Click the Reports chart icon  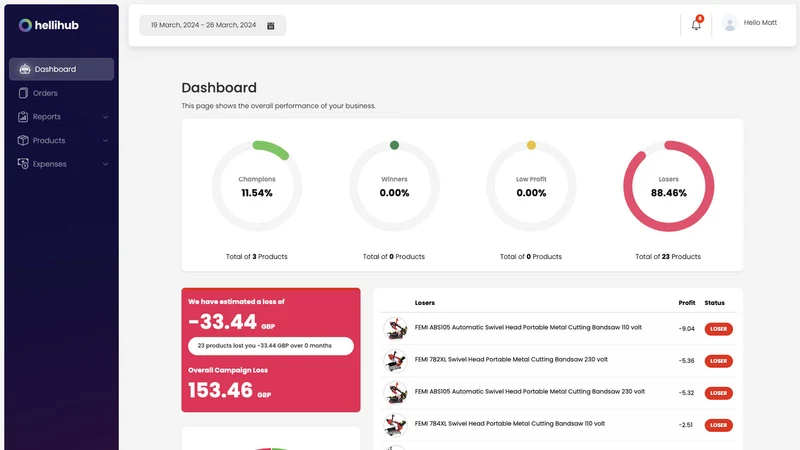[x=23, y=117]
